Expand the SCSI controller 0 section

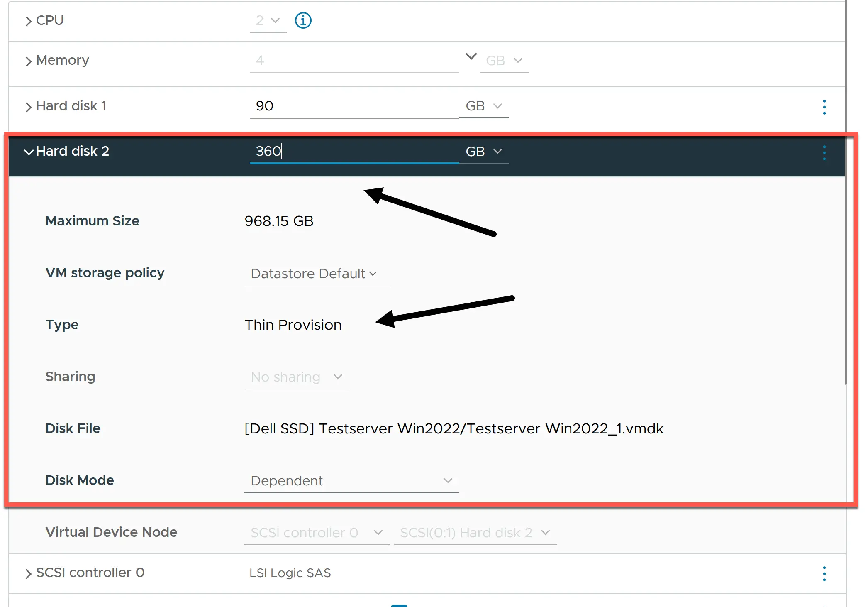pyautogui.click(x=28, y=573)
